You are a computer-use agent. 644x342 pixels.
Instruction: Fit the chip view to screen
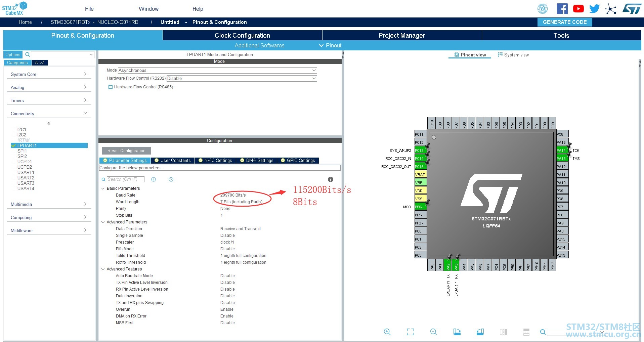(x=410, y=332)
